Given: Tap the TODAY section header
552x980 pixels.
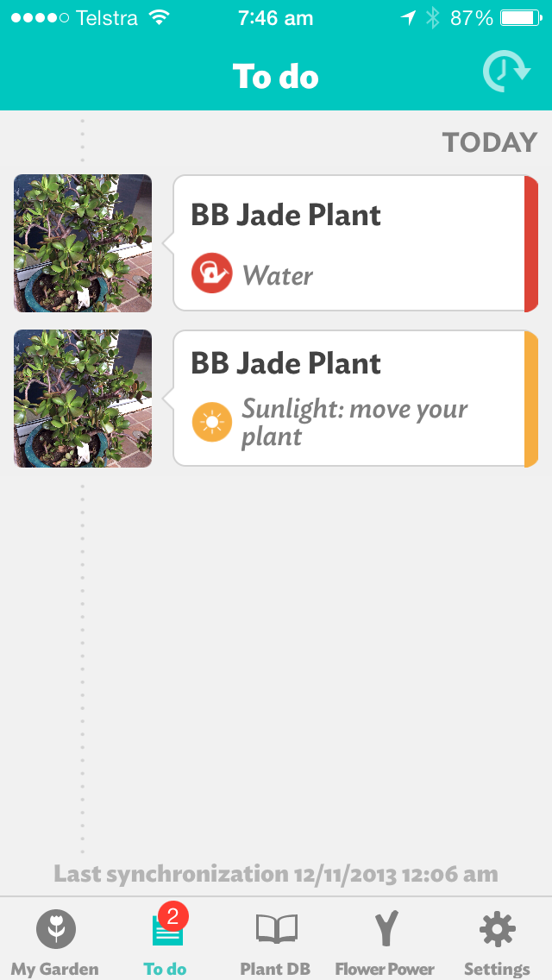Looking at the screenshot, I should tap(489, 142).
